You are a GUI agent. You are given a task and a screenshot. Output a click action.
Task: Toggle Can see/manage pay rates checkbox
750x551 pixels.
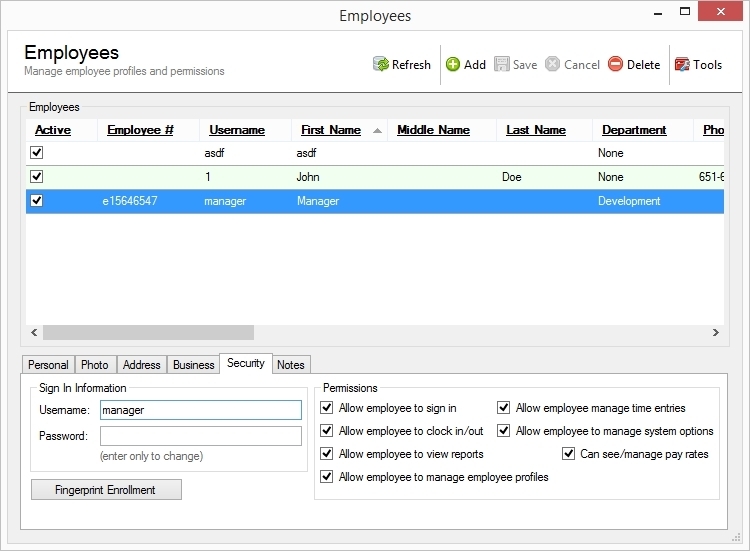(x=568, y=454)
